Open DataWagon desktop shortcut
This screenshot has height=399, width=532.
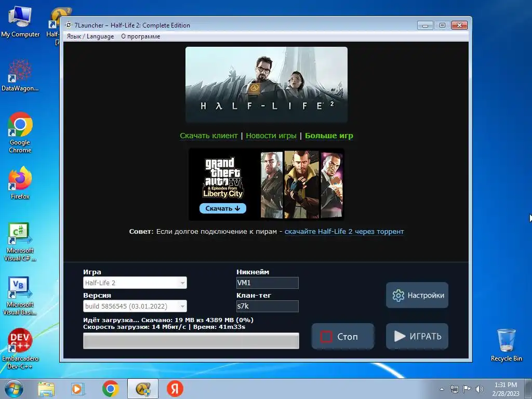click(x=20, y=75)
